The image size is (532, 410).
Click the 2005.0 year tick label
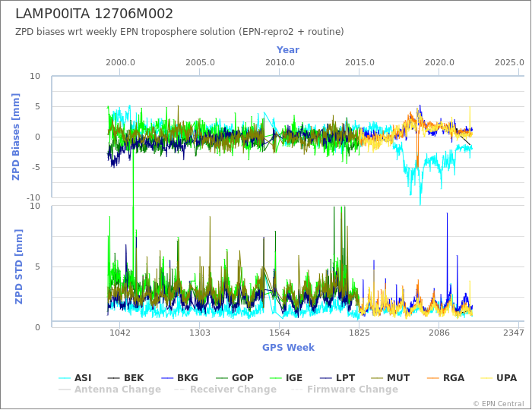click(x=200, y=63)
